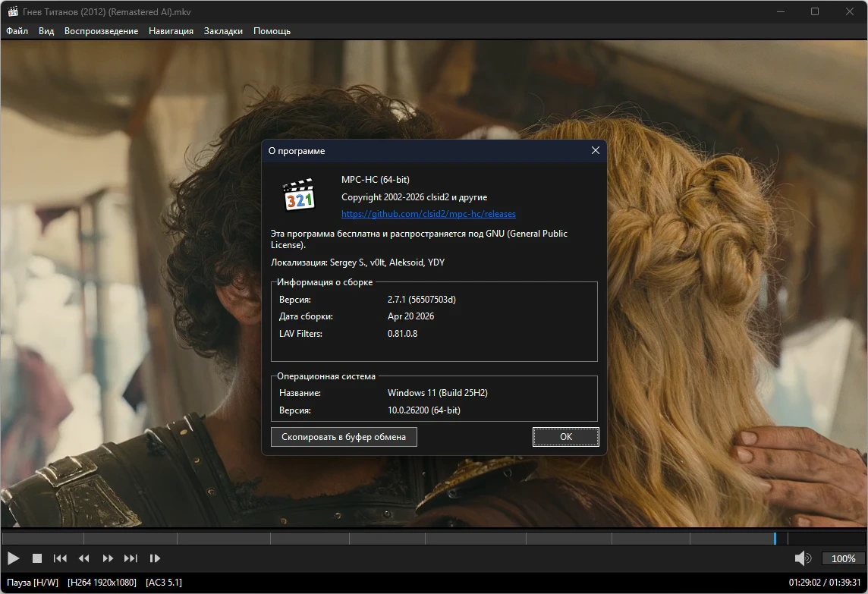Click Windows 11 (Build 25H2) text
Screen dimensions: 868x594
coord(437,393)
